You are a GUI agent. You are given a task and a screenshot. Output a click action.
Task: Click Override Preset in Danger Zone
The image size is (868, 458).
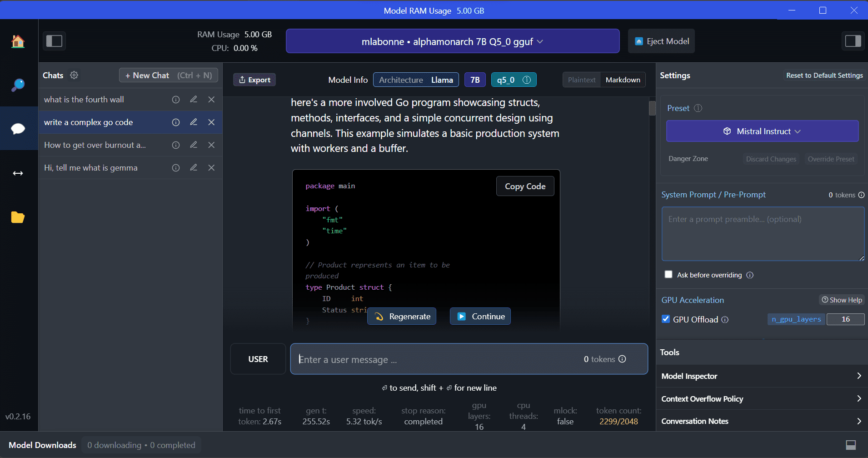(x=831, y=159)
